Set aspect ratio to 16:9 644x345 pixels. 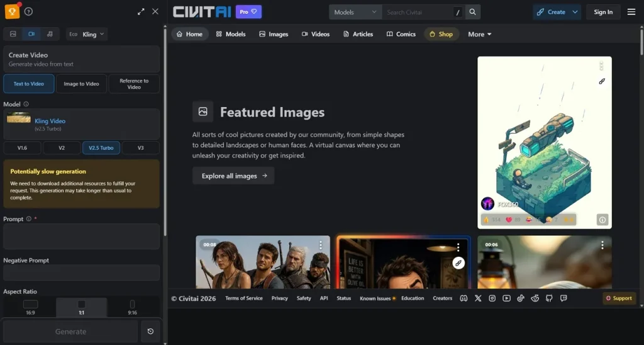tap(30, 307)
